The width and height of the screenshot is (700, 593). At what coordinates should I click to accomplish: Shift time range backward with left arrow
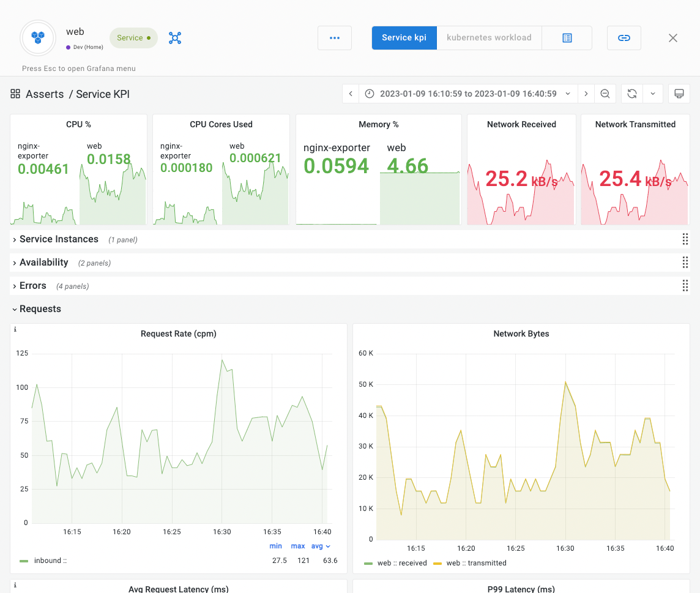(x=351, y=94)
